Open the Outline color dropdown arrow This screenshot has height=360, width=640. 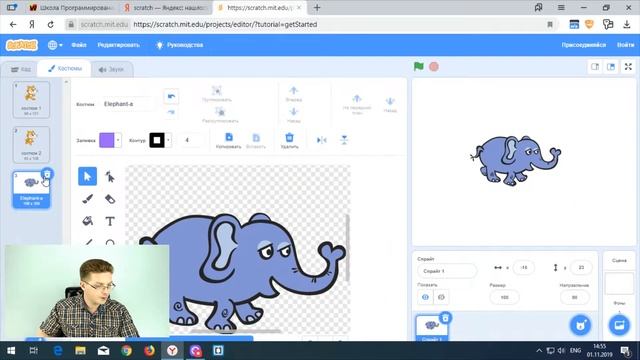168,140
